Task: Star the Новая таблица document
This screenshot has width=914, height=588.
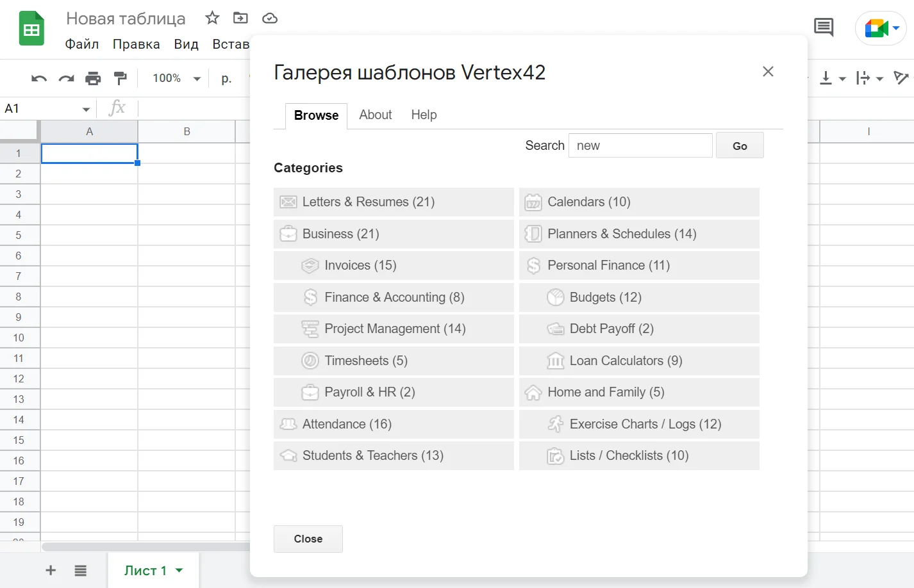Action: (212, 18)
